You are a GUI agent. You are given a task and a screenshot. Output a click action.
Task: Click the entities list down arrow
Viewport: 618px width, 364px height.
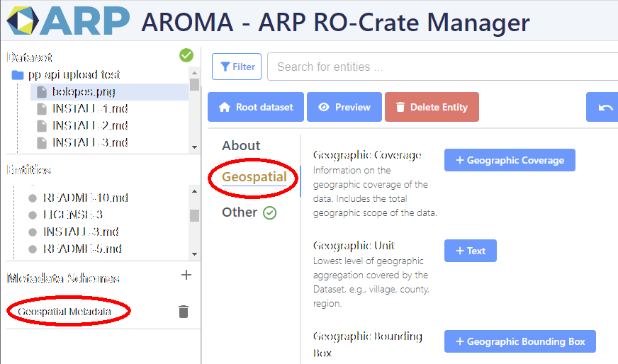click(x=194, y=254)
